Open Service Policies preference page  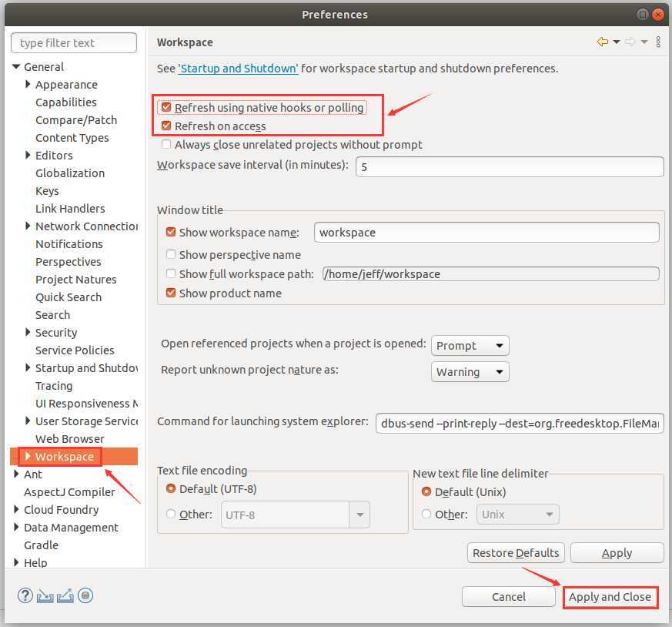pos(75,350)
